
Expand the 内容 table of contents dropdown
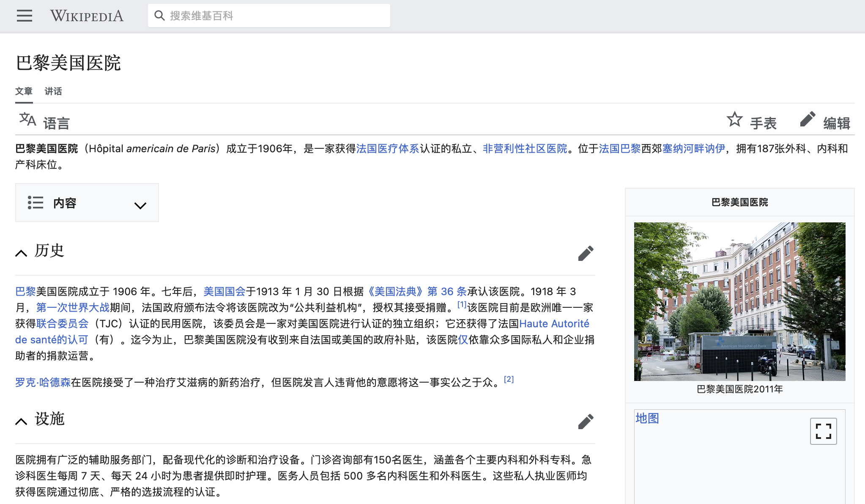[x=140, y=205]
